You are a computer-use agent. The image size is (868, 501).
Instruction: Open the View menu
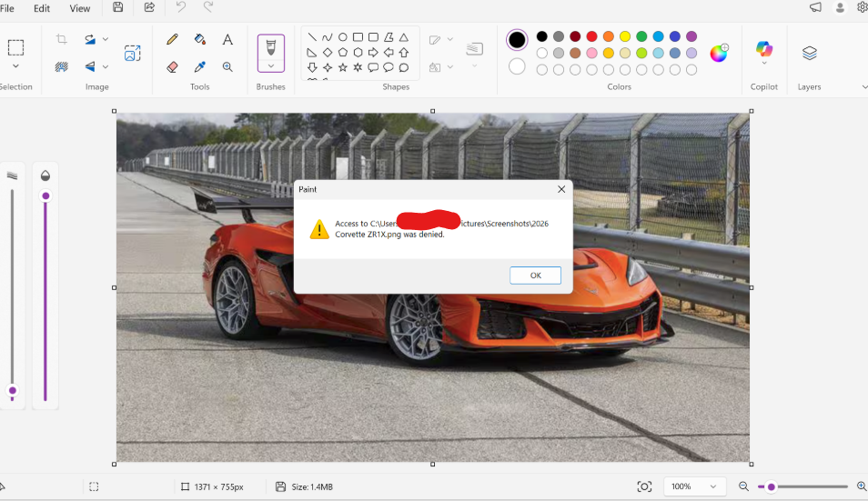pyautogui.click(x=80, y=8)
